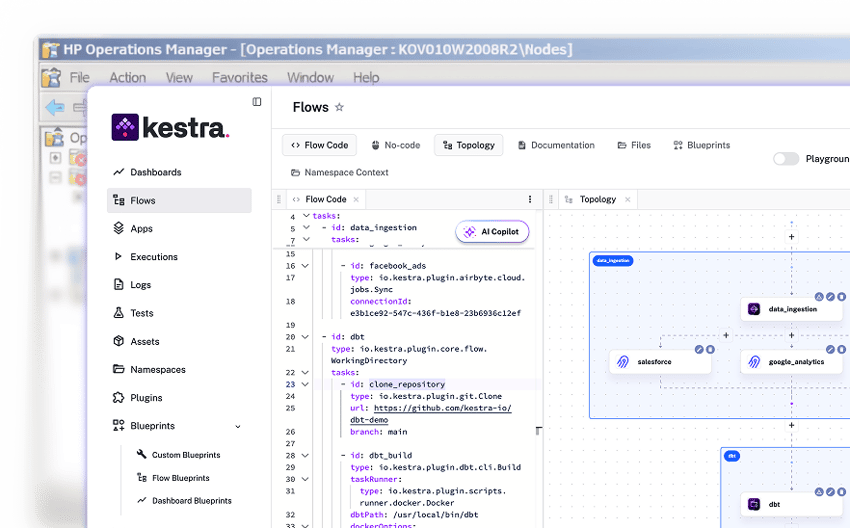The width and height of the screenshot is (850, 528).
Task: Collapse the Blueprints sidebar section
Action: [238, 426]
